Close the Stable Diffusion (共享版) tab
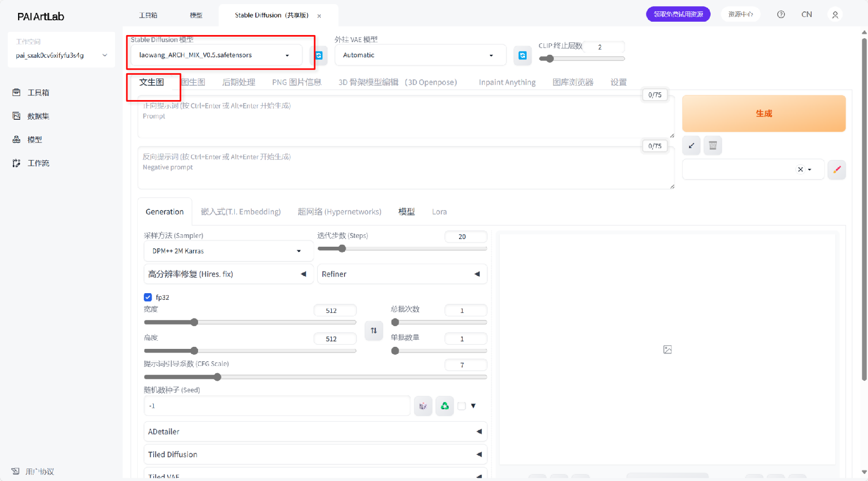 coord(319,16)
